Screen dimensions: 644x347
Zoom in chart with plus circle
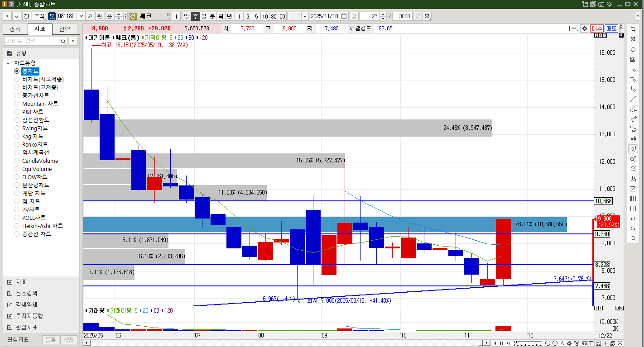(x=555, y=343)
